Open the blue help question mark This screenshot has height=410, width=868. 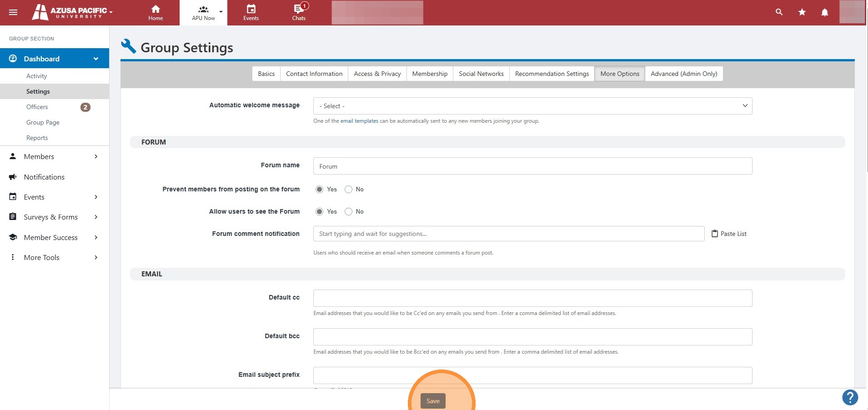[x=850, y=397]
